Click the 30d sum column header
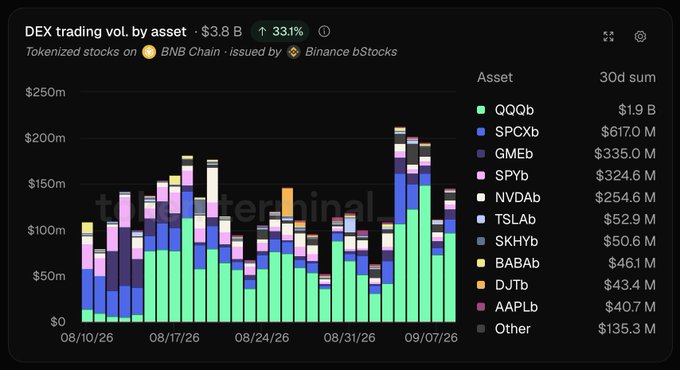This screenshot has height=370, width=680. pyautogui.click(x=627, y=77)
